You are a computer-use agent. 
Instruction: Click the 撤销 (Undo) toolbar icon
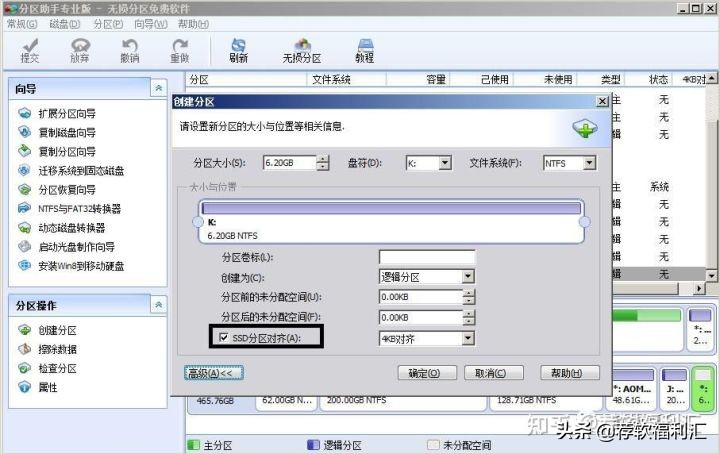point(130,50)
